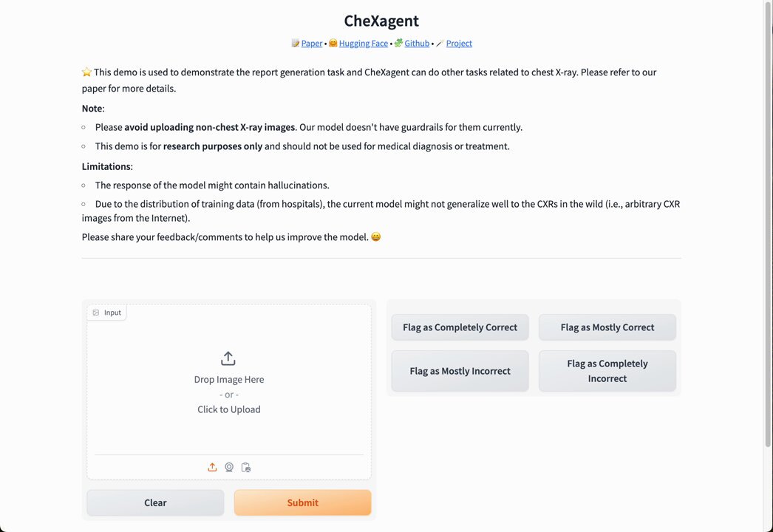Click the clover emoji before Github
The width and height of the screenshot is (773, 532).
(398, 43)
